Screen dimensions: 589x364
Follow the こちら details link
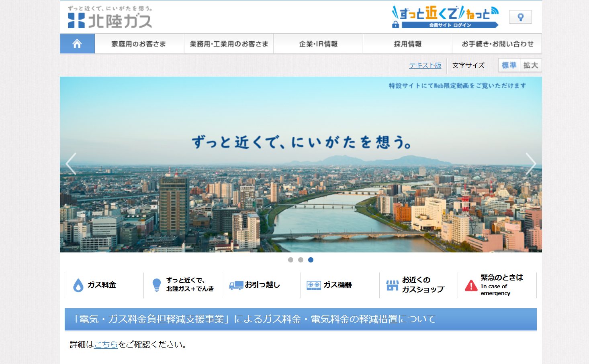click(x=106, y=344)
